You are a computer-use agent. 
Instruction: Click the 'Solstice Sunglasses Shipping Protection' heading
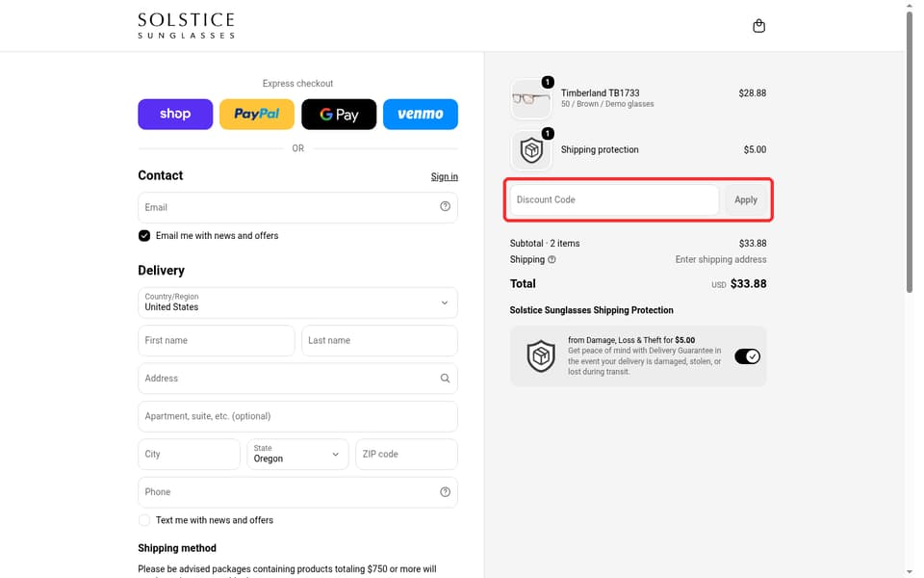(x=591, y=310)
